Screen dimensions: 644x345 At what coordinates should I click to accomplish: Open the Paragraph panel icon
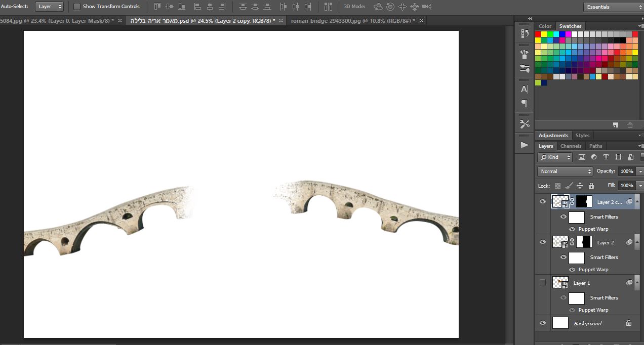pos(525,103)
